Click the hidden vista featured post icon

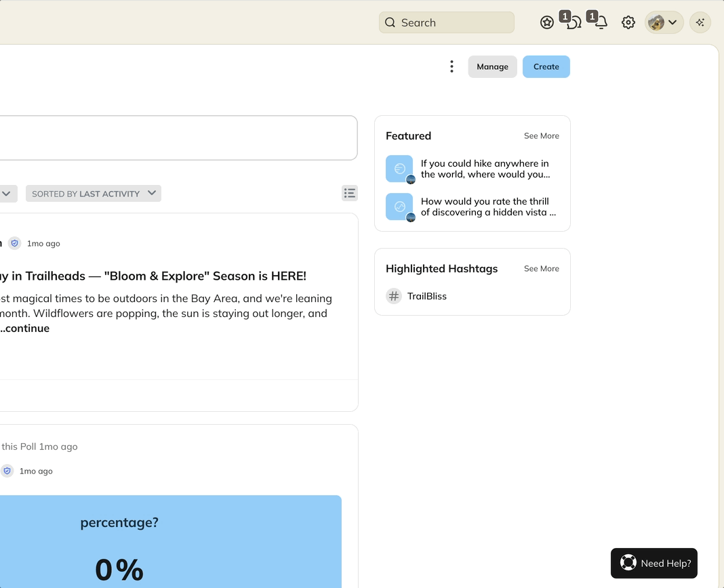[x=399, y=207]
